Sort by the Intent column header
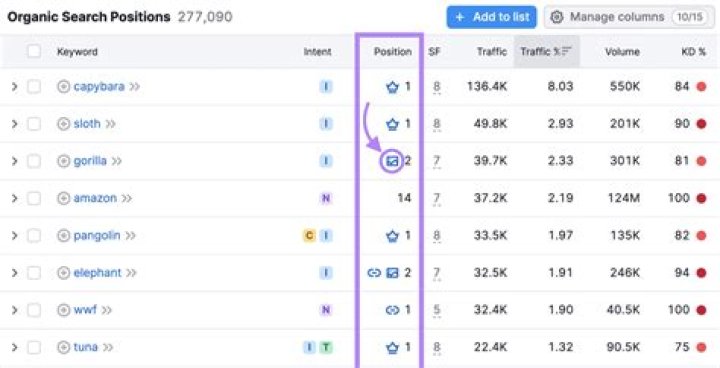This screenshot has width=720, height=368. pyautogui.click(x=317, y=52)
